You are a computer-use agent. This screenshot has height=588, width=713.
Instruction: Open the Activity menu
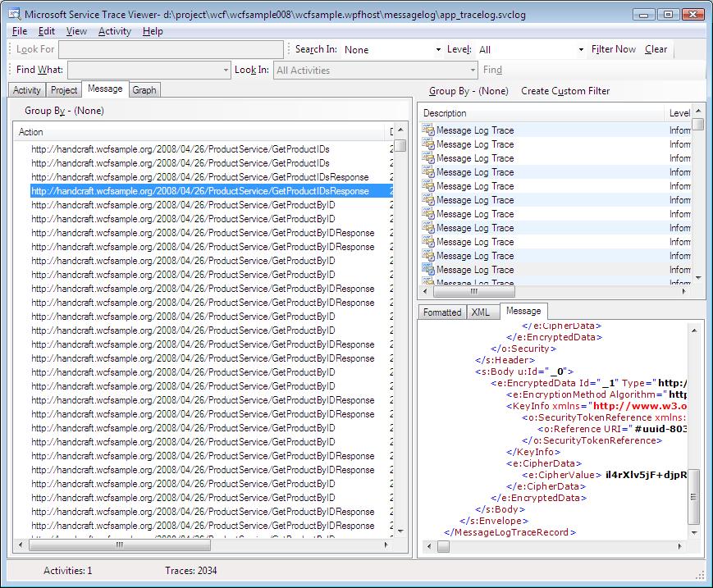[115, 31]
